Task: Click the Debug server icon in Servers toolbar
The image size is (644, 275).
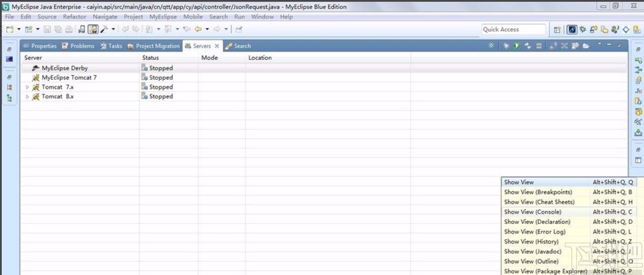Action: (506, 46)
